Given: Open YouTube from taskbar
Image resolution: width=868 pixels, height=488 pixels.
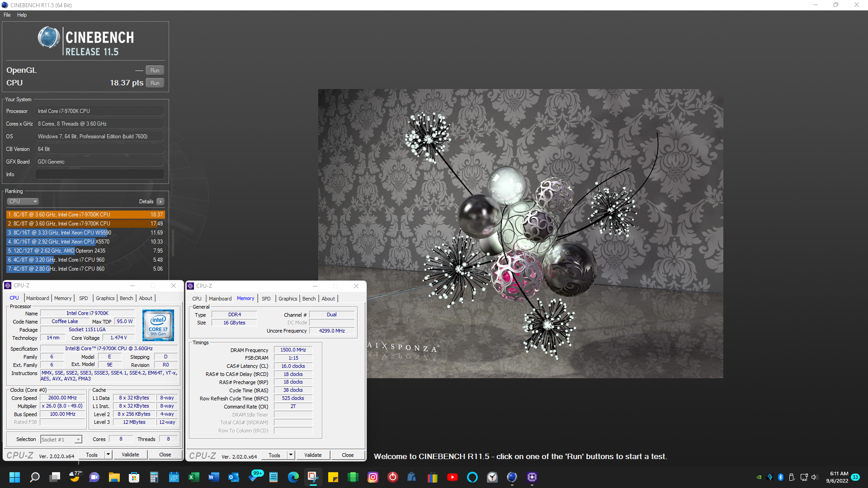Looking at the screenshot, I should point(453,477).
